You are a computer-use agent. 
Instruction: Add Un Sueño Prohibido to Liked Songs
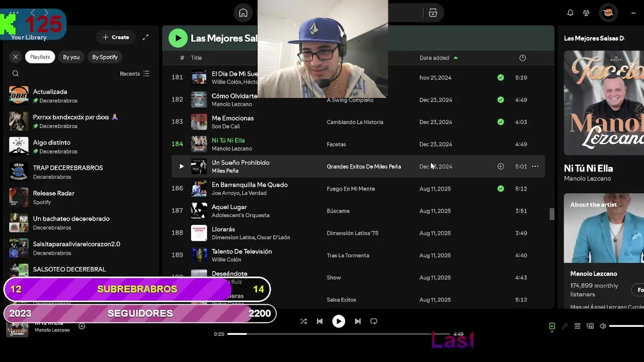501,166
